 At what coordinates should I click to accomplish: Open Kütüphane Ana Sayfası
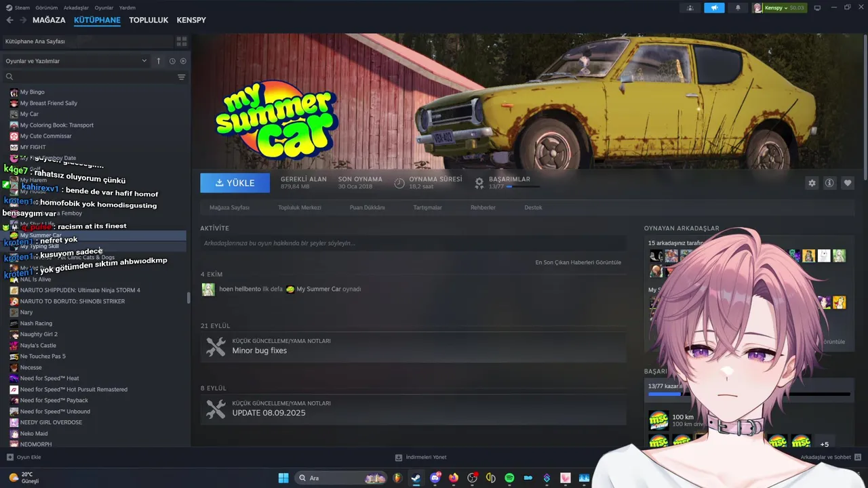point(87,41)
